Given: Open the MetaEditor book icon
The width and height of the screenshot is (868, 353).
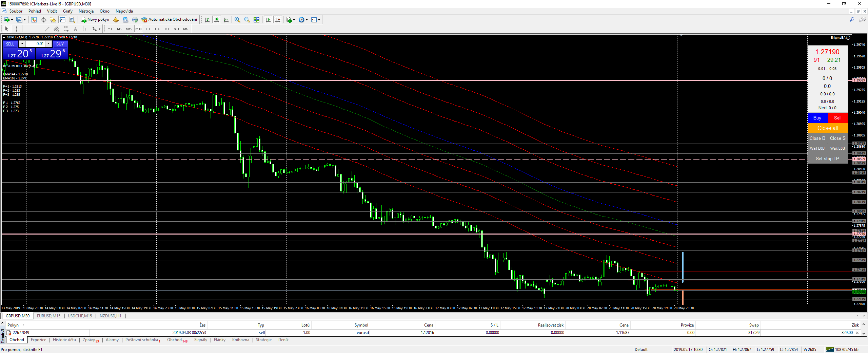Looking at the screenshot, I should point(116,20).
